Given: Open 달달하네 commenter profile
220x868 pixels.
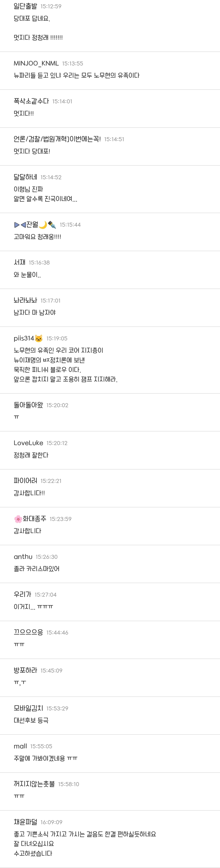Looking at the screenshot, I should click(25, 177).
